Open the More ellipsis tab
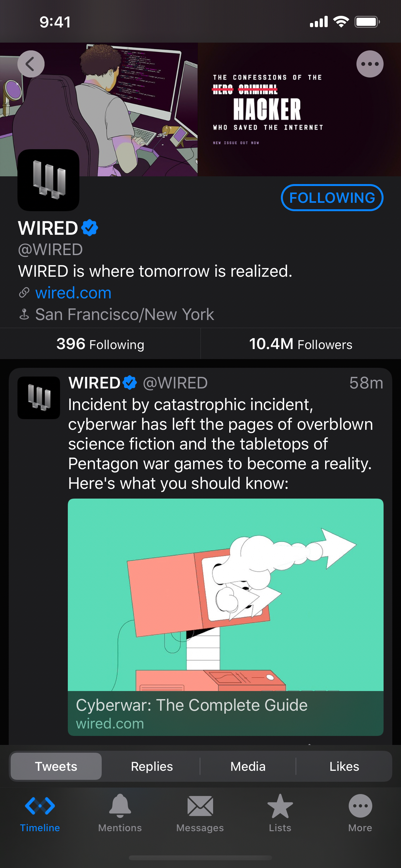The height and width of the screenshot is (868, 401). pos(360,806)
